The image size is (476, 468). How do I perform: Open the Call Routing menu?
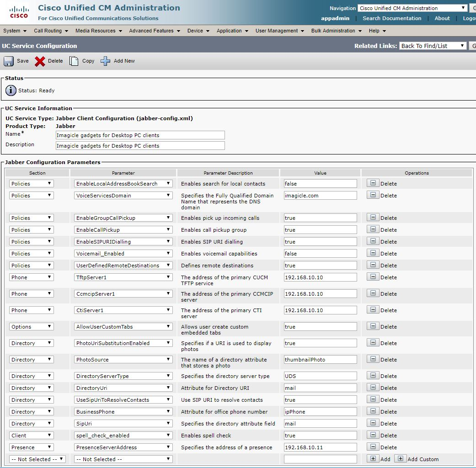tap(51, 31)
